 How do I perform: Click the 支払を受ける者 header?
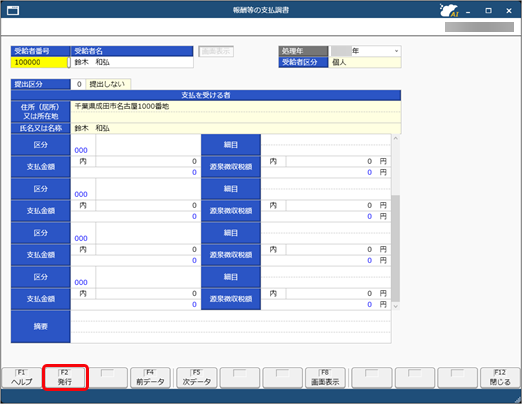click(x=206, y=95)
